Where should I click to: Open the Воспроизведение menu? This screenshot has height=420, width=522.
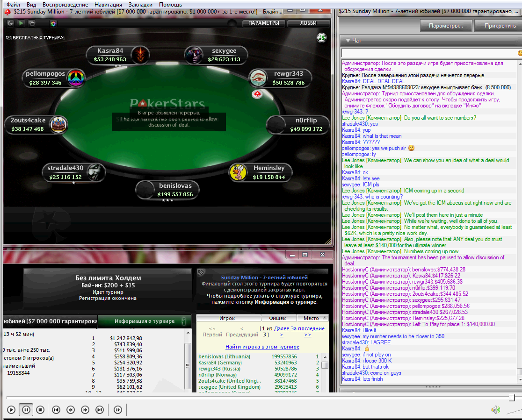(65, 4)
